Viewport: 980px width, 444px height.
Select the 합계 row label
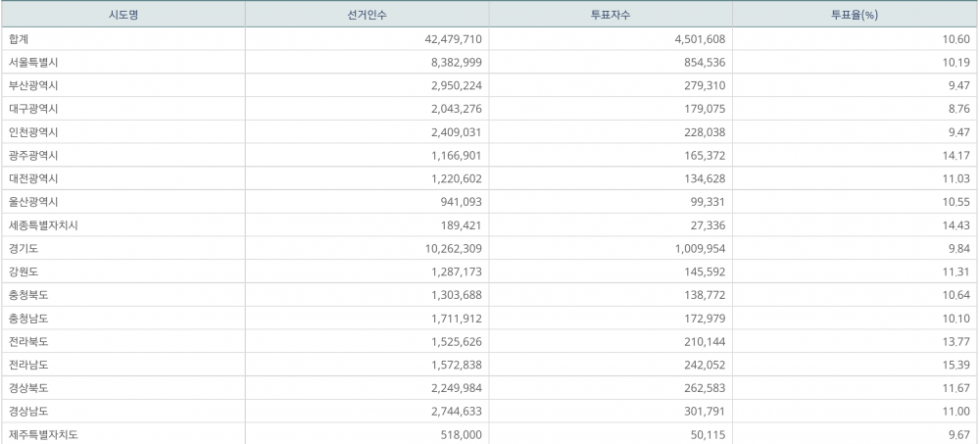pos(18,38)
